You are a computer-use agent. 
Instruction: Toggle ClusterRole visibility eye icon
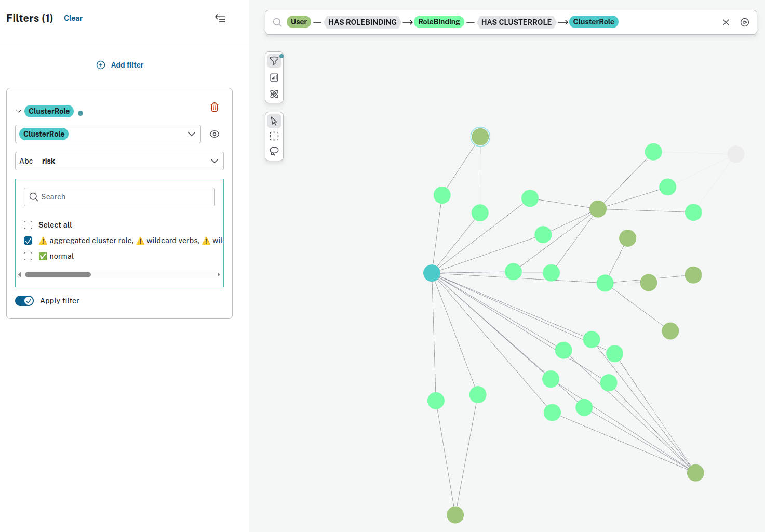214,134
